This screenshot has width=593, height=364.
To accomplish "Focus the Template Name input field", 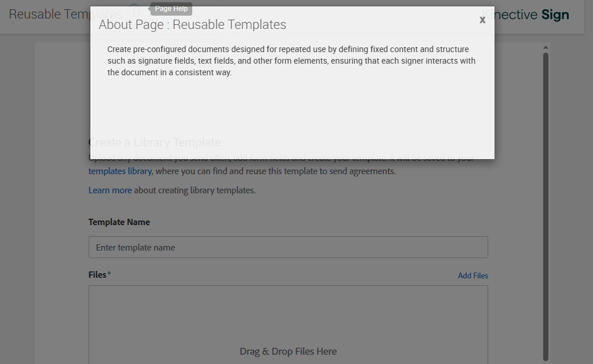I will 288,247.
